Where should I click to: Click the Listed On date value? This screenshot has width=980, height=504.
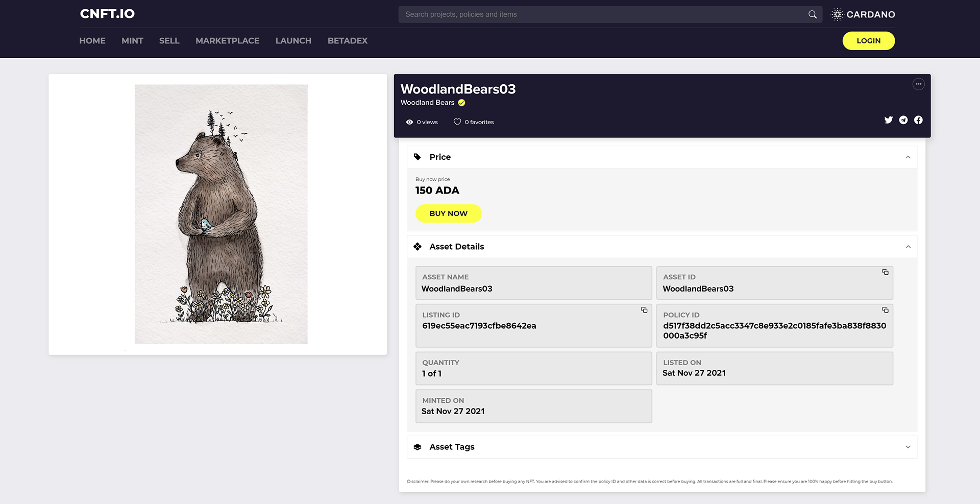tap(694, 373)
